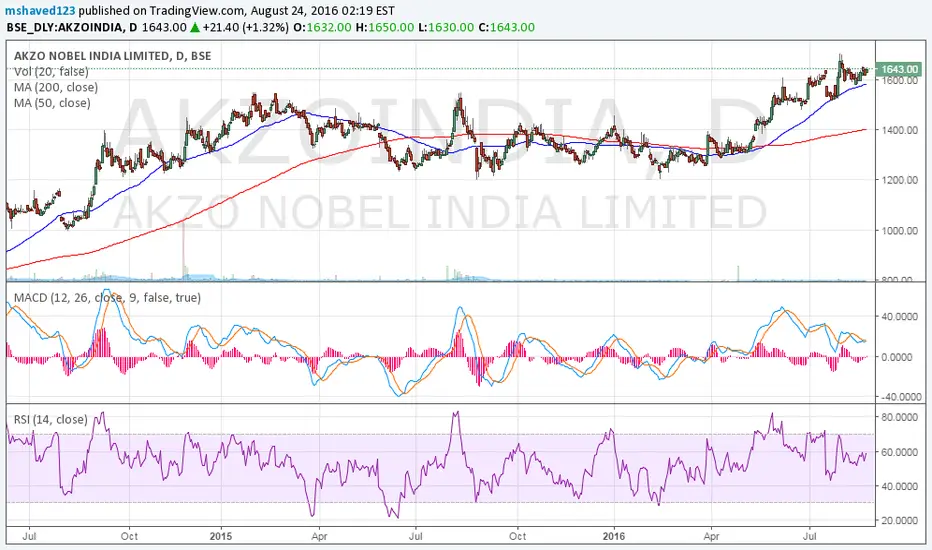Click the 60.0000 RSI axis label

pyautogui.click(x=899, y=452)
